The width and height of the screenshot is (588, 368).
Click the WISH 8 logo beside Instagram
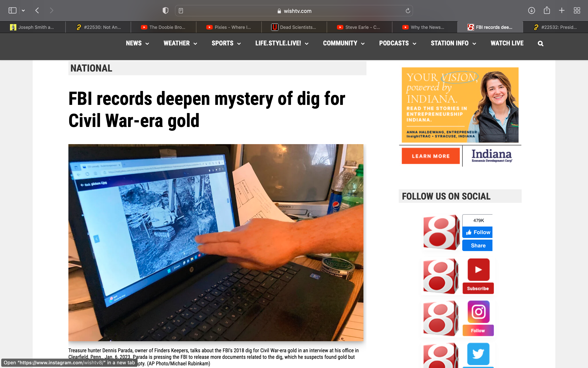[x=441, y=318]
